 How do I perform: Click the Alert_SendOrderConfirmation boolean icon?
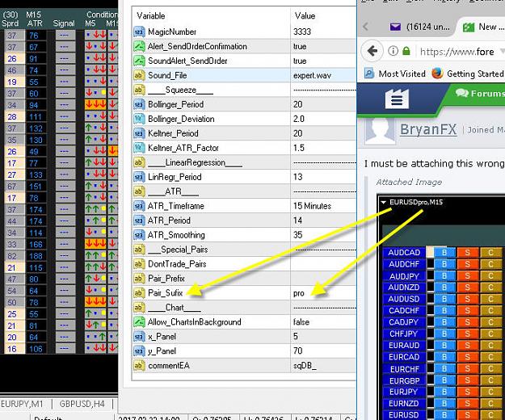coord(139,46)
